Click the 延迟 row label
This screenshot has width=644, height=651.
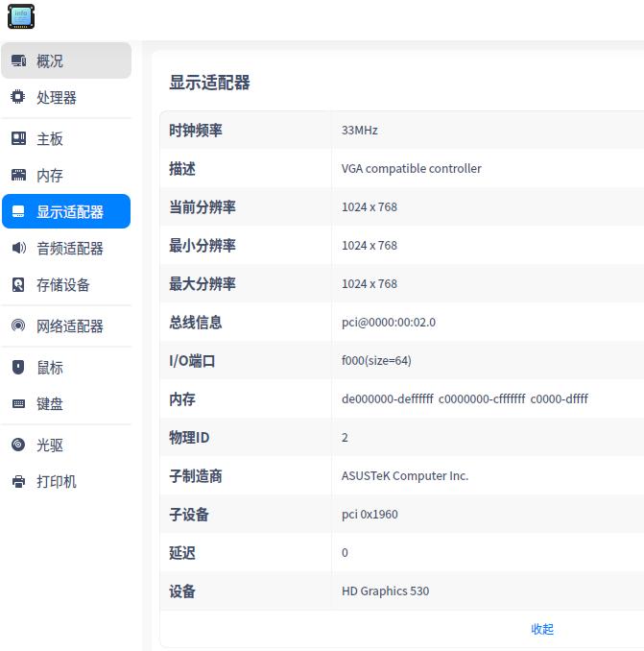pos(182,553)
